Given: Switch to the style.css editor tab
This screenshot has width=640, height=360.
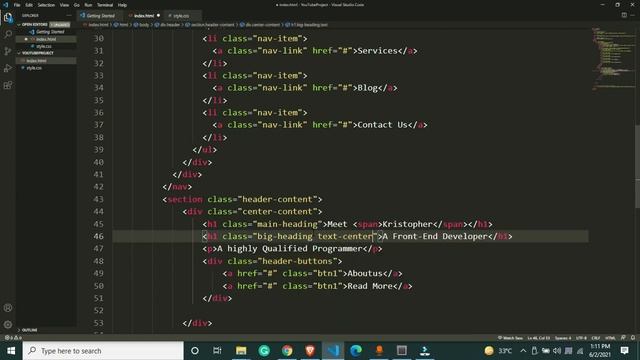Looking at the screenshot, I should point(181,16).
